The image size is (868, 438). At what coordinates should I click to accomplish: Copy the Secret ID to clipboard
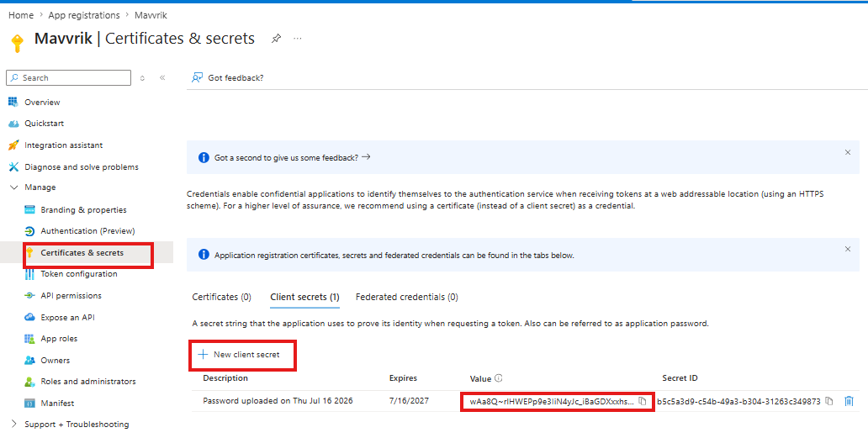[828, 402]
